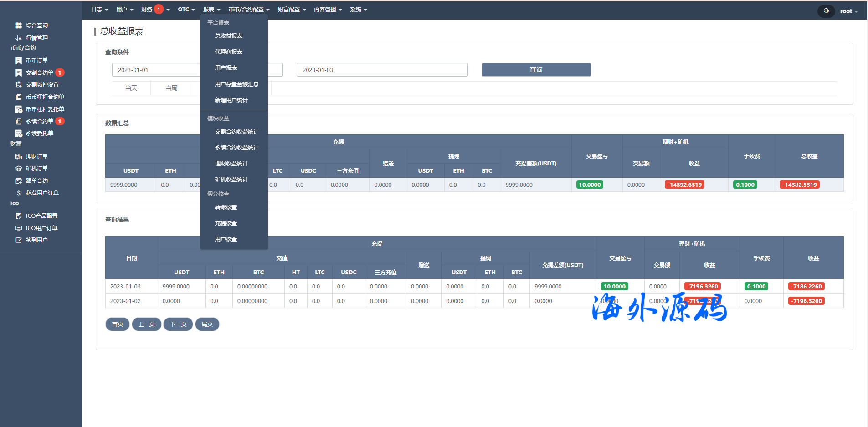This screenshot has width=868, height=427.
Task: Click the 综合查询 grid icon in sidebar
Action: [x=19, y=26]
